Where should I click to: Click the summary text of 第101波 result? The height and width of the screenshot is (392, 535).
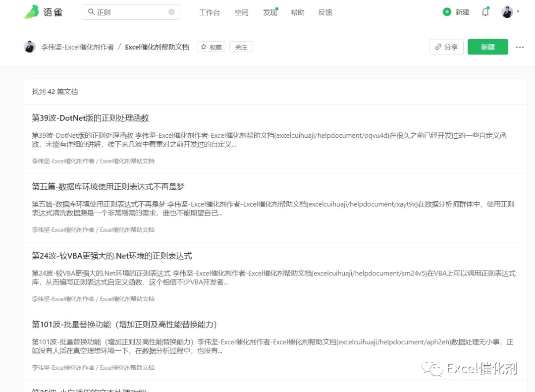pos(272,346)
